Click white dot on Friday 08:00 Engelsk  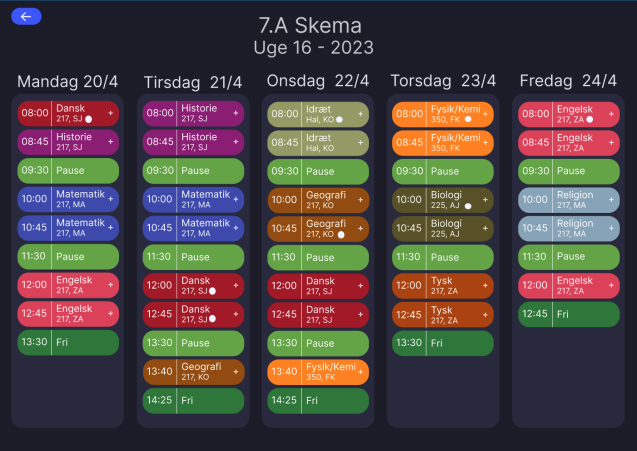click(x=590, y=119)
